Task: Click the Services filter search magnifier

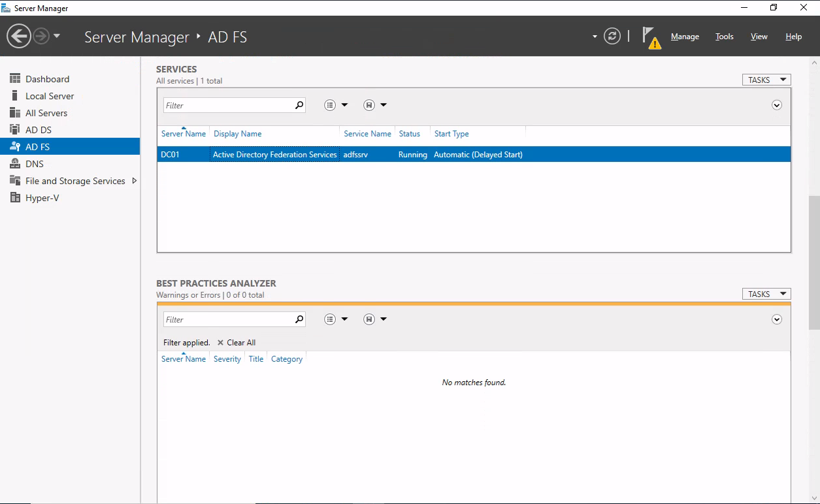Action: 299,105
